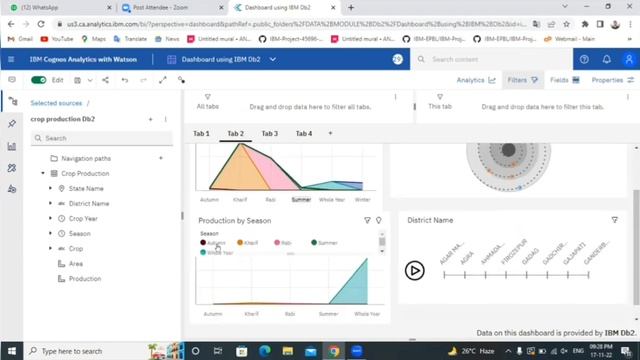The height and width of the screenshot is (360, 640).
Task: Expand the Crop field
Action: [50, 249]
